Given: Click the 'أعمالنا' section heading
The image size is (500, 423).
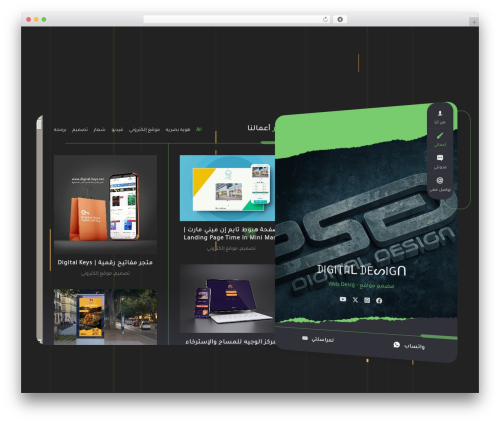Looking at the screenshot, I should (x=259, y=128).
